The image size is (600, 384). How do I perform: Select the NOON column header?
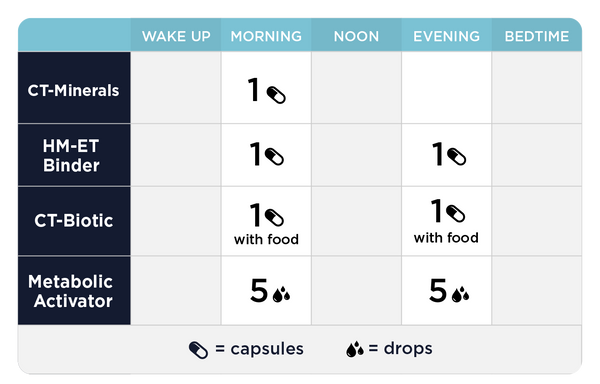[356, 36]
